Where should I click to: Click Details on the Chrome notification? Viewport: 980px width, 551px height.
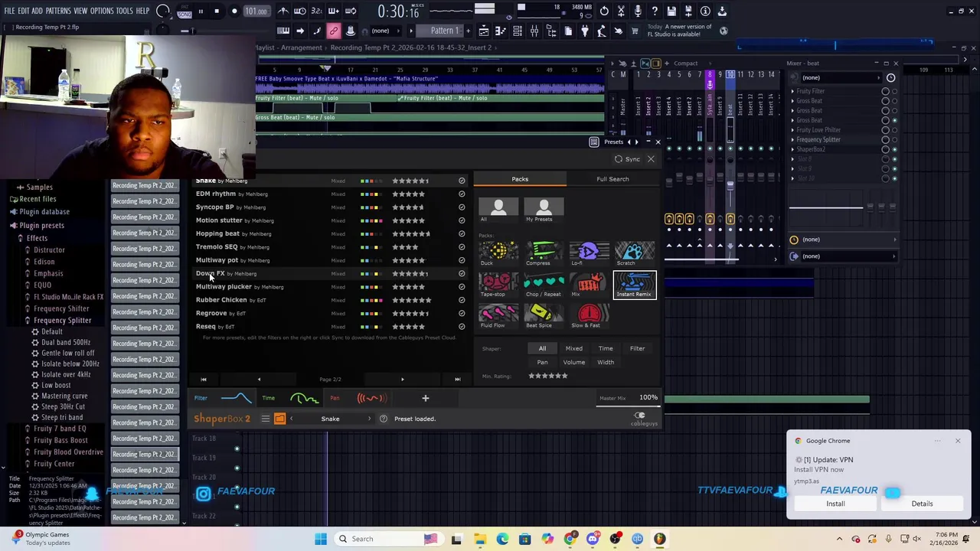point(922,504)
